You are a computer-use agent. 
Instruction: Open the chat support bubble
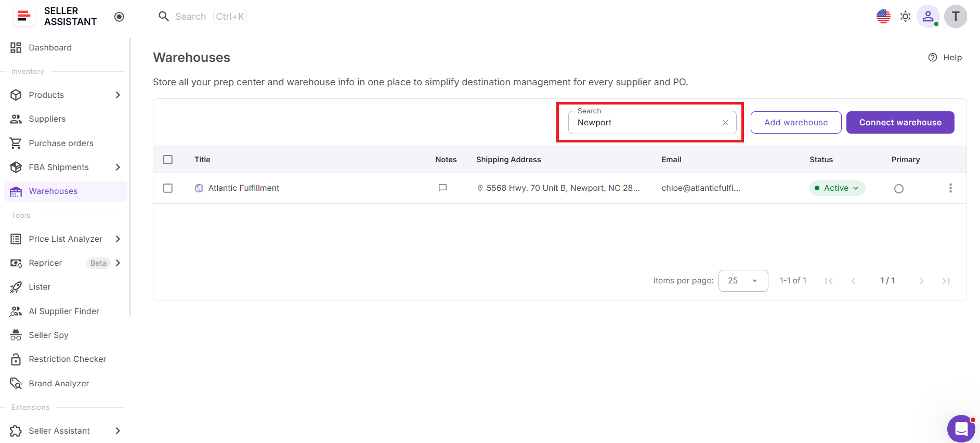point(961,428)
